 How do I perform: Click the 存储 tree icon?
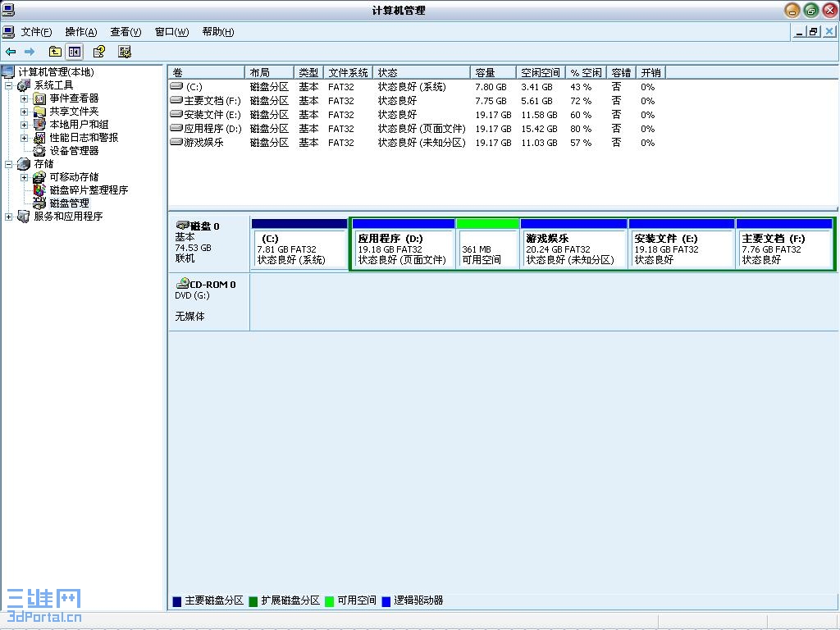[24, 164]
